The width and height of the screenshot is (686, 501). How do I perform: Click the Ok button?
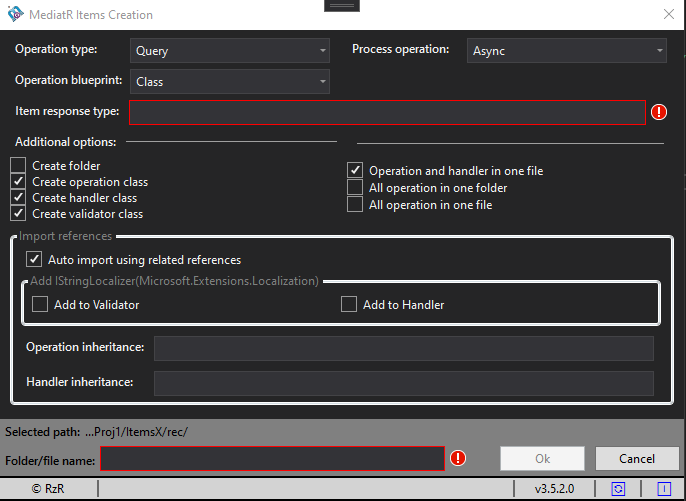(x=542, y=459)
